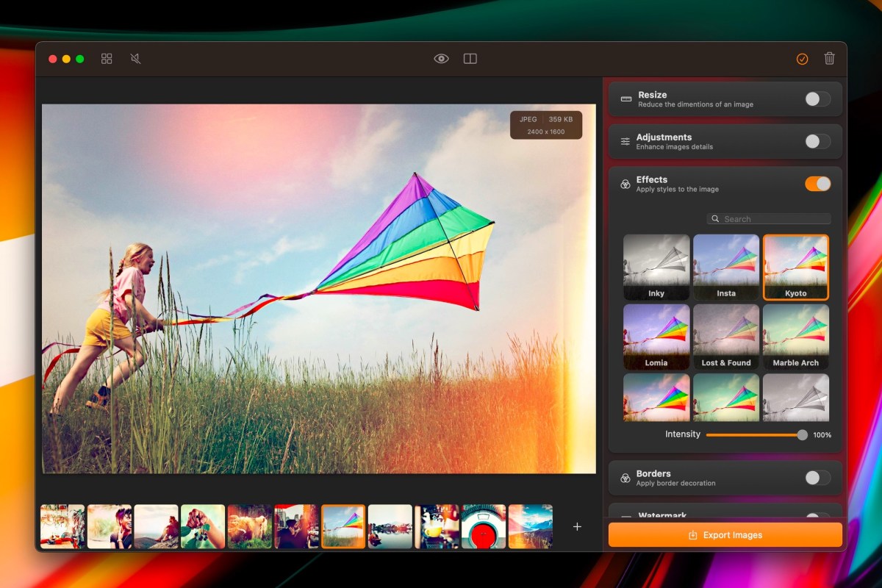
Task: Click the Effects panel title
Action: tap(652, 179)
